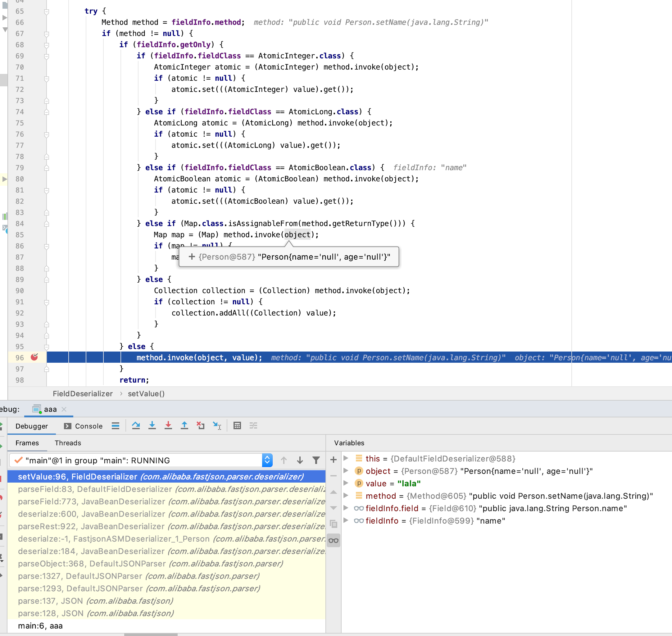672x636 pixels.
Task: Click the Step Into icon
Action: [x=152, y=425]
